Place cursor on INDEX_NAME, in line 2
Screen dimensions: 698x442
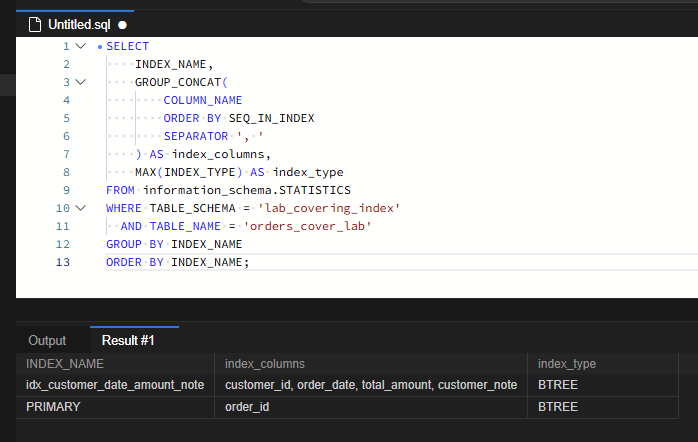pyautogui.click(x=174, y=65)
